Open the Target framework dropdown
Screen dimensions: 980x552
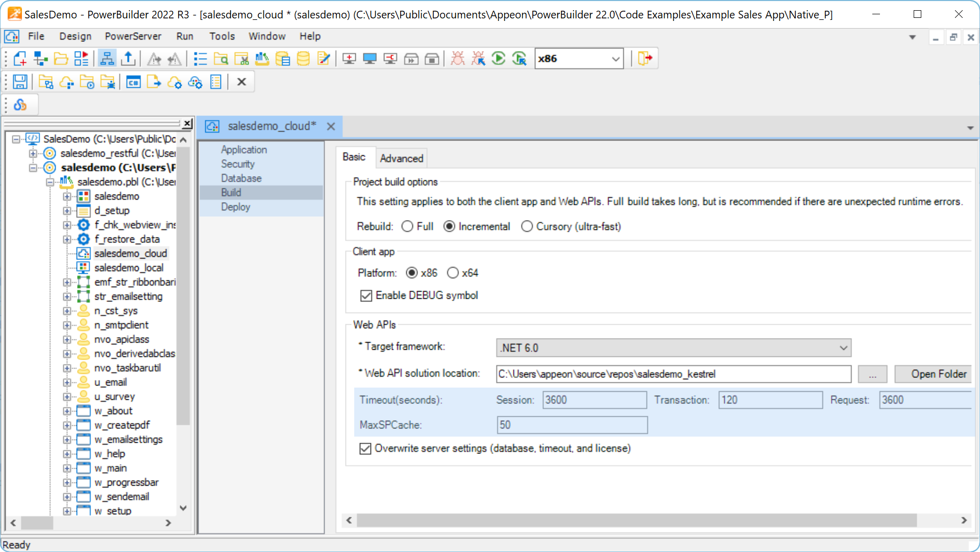tap(674, 348)
